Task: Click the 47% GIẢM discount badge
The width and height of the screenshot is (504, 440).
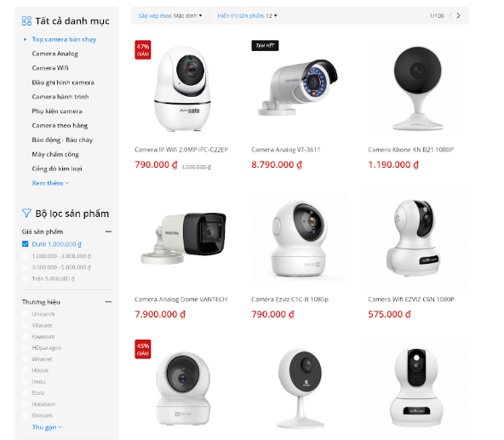Action: (x=143, y=50)
